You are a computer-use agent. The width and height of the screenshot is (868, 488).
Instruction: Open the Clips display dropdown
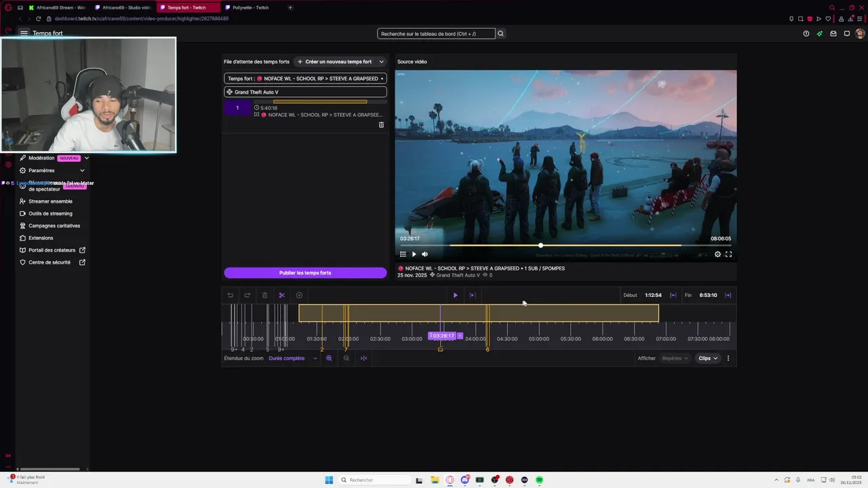708,358
